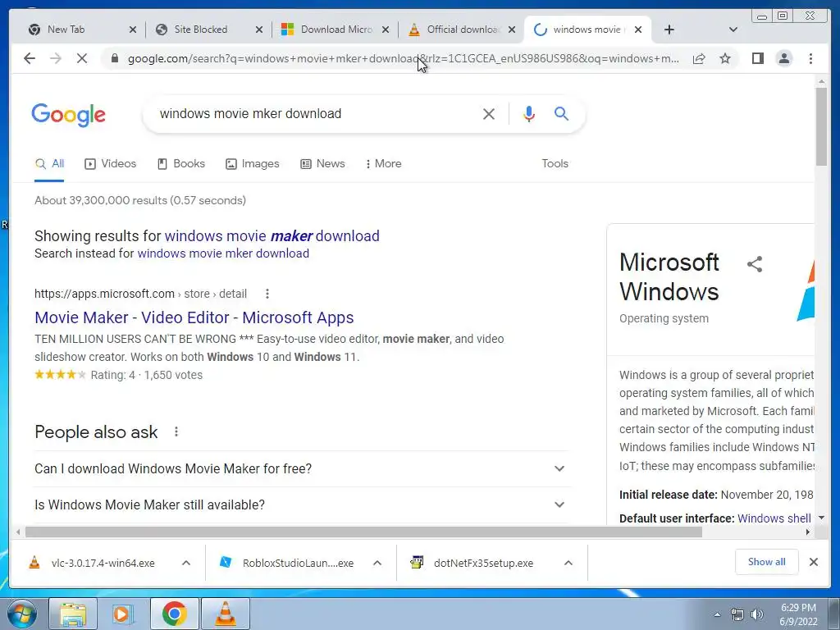Switch to the Site Blocked tab

pyautogui.click(x=201, y=30)
